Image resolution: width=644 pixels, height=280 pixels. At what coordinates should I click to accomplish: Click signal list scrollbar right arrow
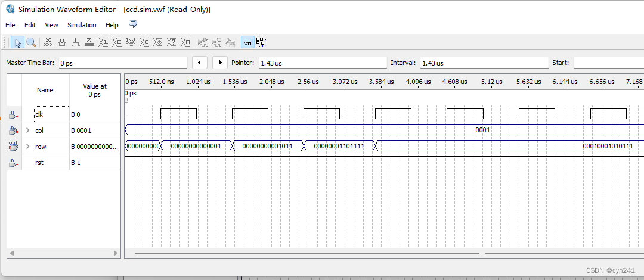(116, 253)
